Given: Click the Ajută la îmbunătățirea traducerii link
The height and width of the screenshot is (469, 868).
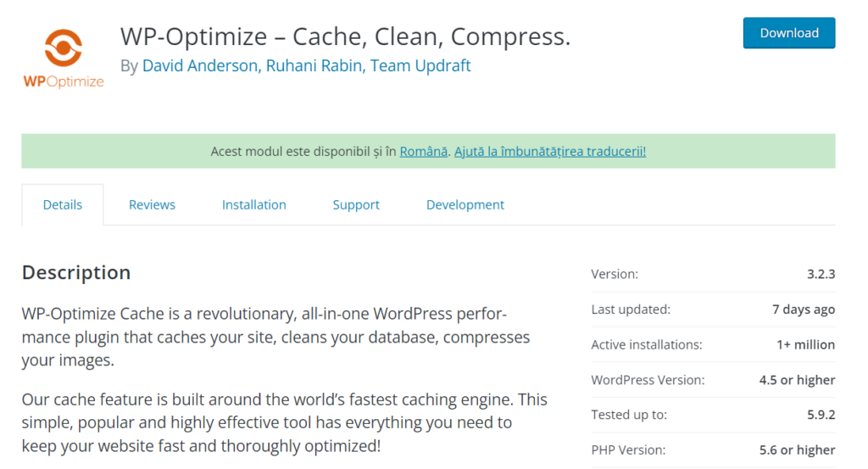Looking at the screenshot, I should tap(550, 151).
